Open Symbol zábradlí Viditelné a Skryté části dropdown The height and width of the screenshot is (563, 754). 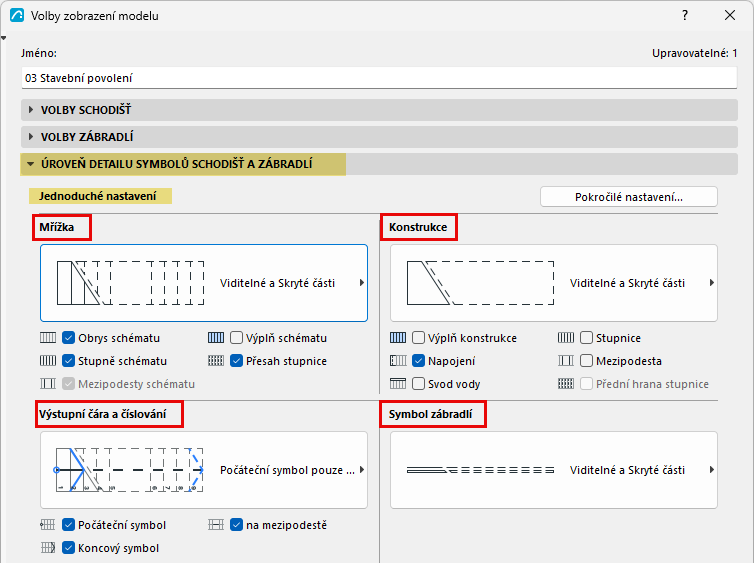point(554,470)
